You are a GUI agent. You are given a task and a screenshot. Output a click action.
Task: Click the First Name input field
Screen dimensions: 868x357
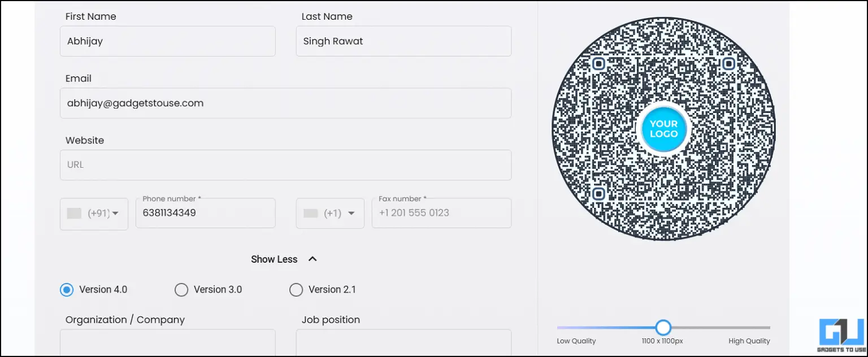pos(167,41)
